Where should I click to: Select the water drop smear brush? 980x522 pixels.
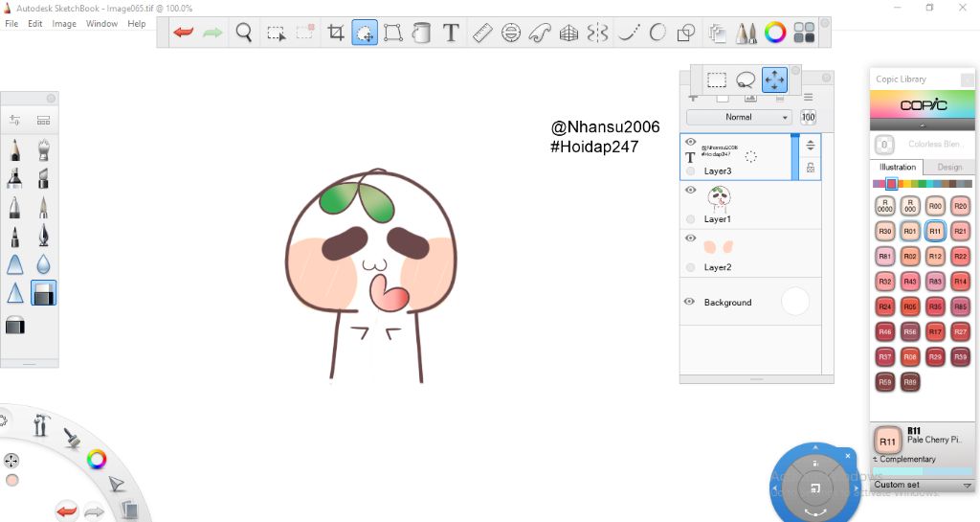(x=43, y=264)
